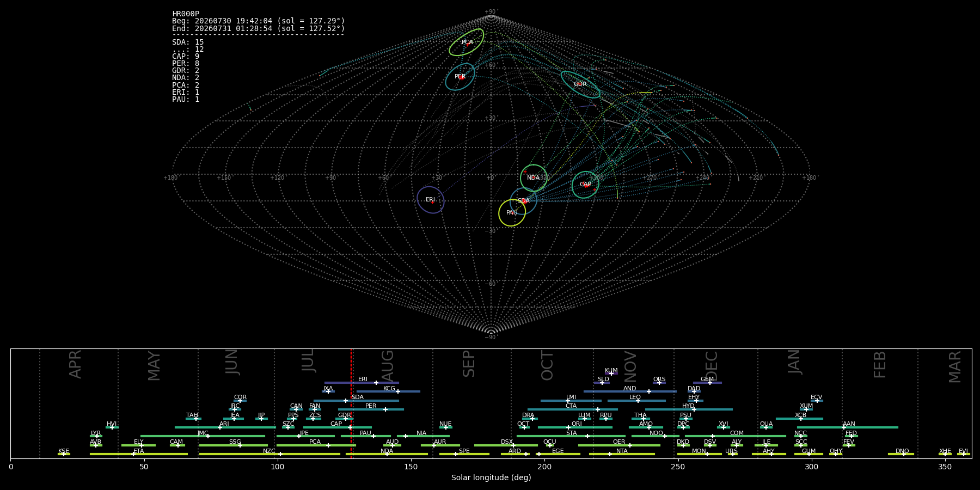Click the red current solar longitude marker
Image resolution: width=980 pixels, height=490 pixels.
[x=351, y=403]
